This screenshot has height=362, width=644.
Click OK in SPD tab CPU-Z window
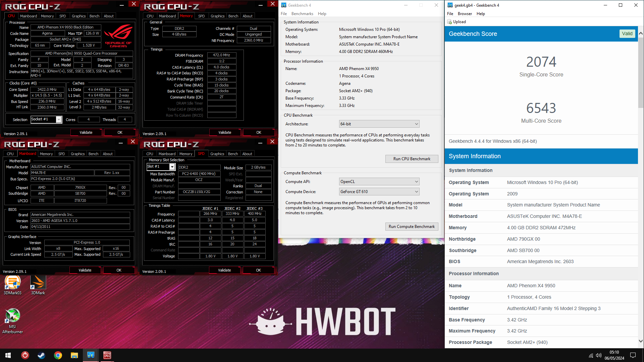pos(258,270)
